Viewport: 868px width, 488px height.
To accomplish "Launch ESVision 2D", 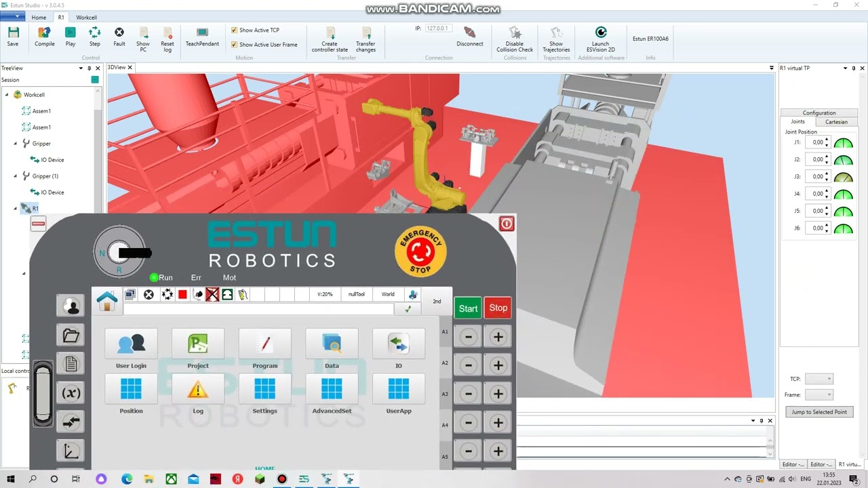I will 600,39.
